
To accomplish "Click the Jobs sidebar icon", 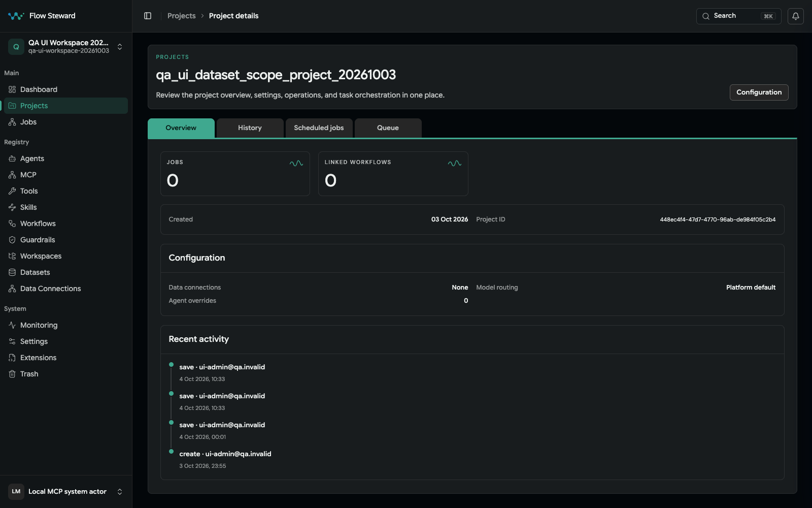I will (x=12, y=122).
